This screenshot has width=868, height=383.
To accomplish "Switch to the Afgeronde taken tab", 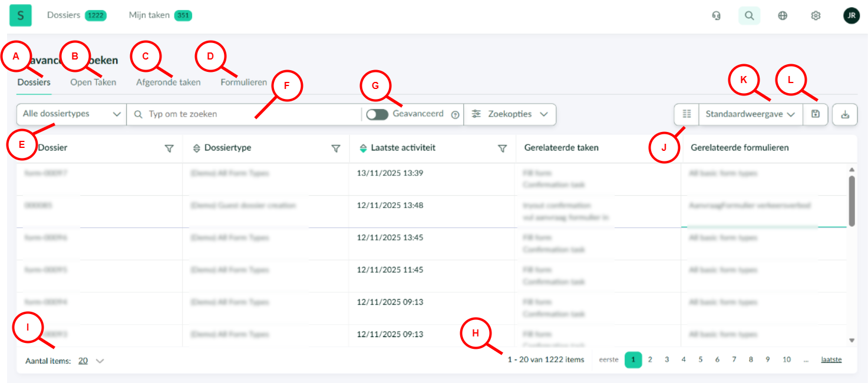I will pyautogui.click(x=168, y=82).
